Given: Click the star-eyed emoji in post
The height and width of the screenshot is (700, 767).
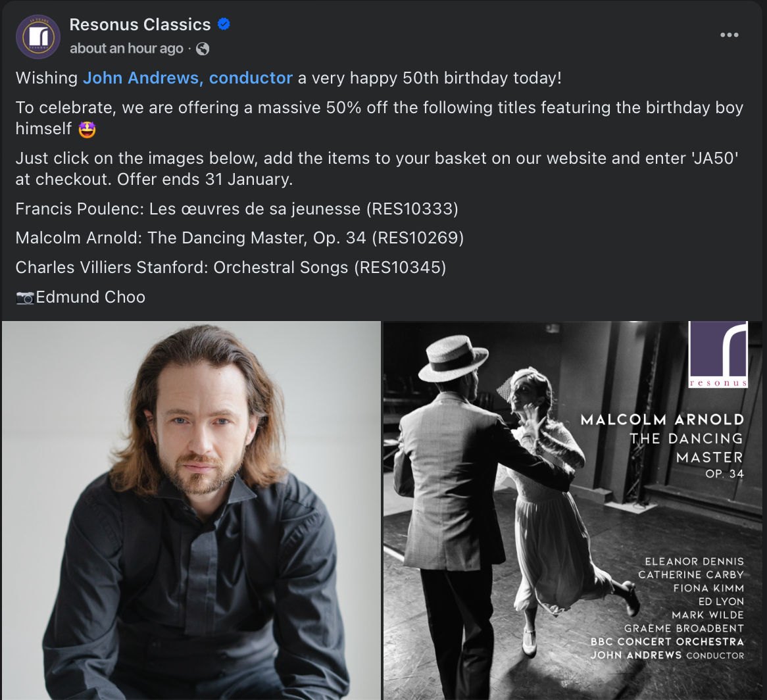Looking at the screenshot, I should pos(87,130).
